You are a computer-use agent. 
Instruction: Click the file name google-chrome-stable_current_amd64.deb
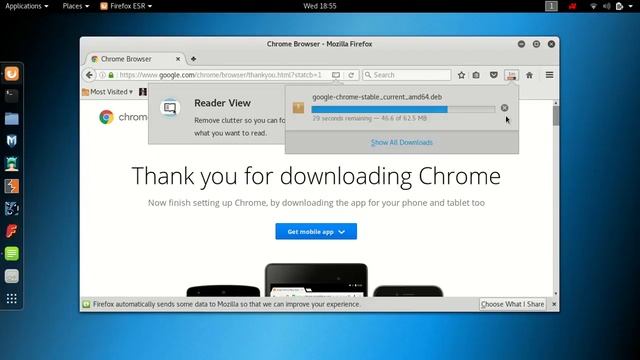pyautogui.click(x=377, y=97)
